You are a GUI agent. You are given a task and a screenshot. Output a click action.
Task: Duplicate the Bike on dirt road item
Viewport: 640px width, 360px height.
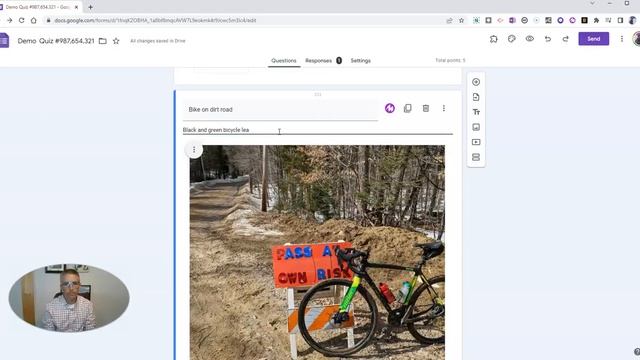[x=407, y=108]
